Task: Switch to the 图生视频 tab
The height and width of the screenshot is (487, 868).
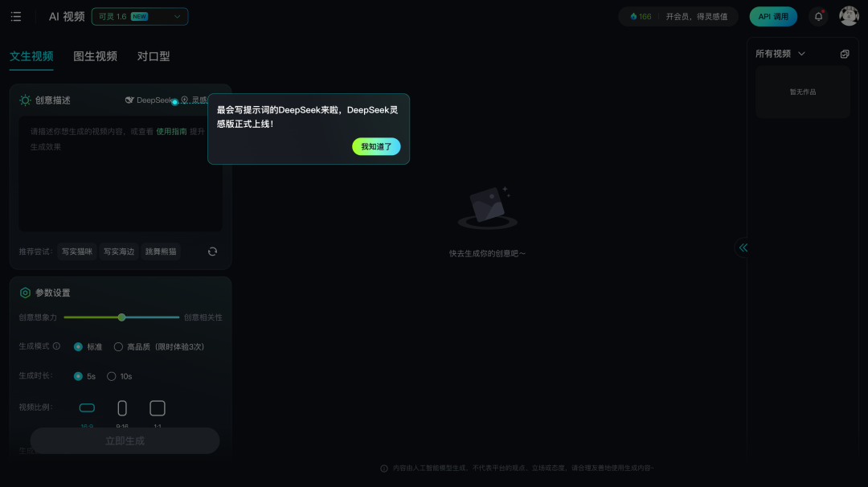Action: 95,56
